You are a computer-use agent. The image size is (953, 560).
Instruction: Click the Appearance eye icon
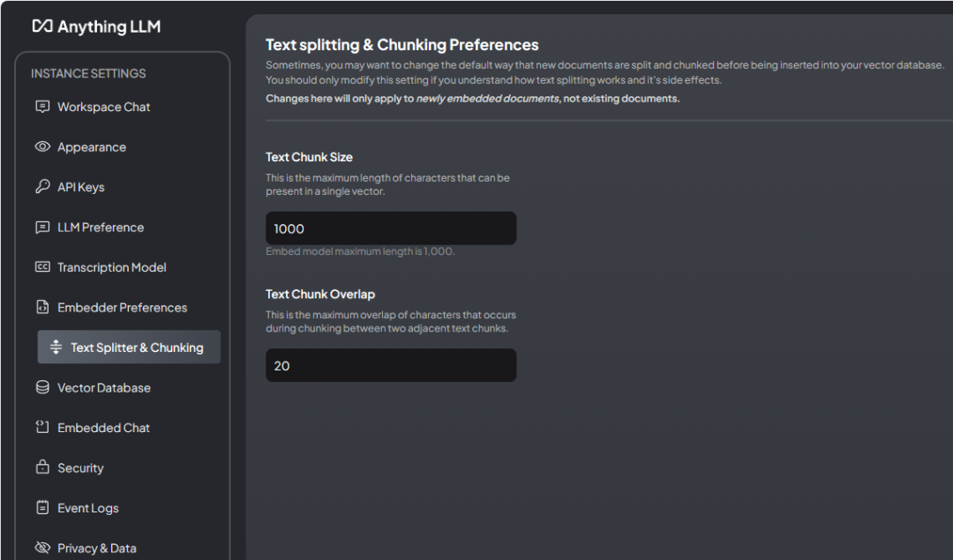[x=42, y=147]
